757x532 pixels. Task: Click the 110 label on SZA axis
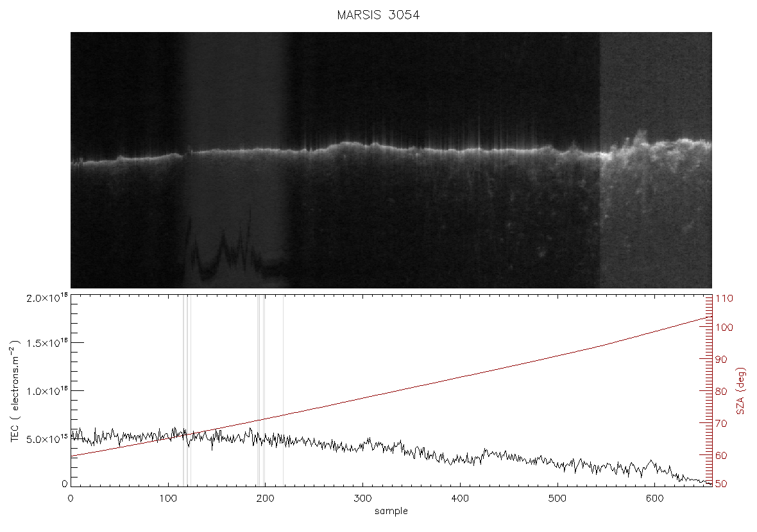point(724,299)
